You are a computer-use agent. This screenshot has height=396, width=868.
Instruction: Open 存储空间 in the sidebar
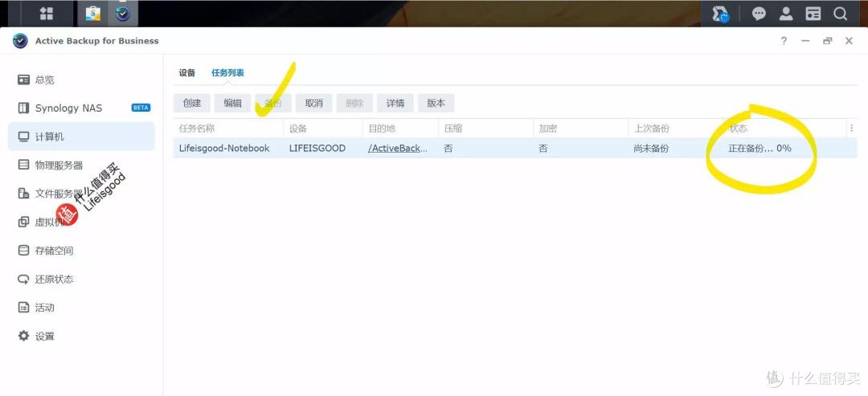click(x=81, y=251)
